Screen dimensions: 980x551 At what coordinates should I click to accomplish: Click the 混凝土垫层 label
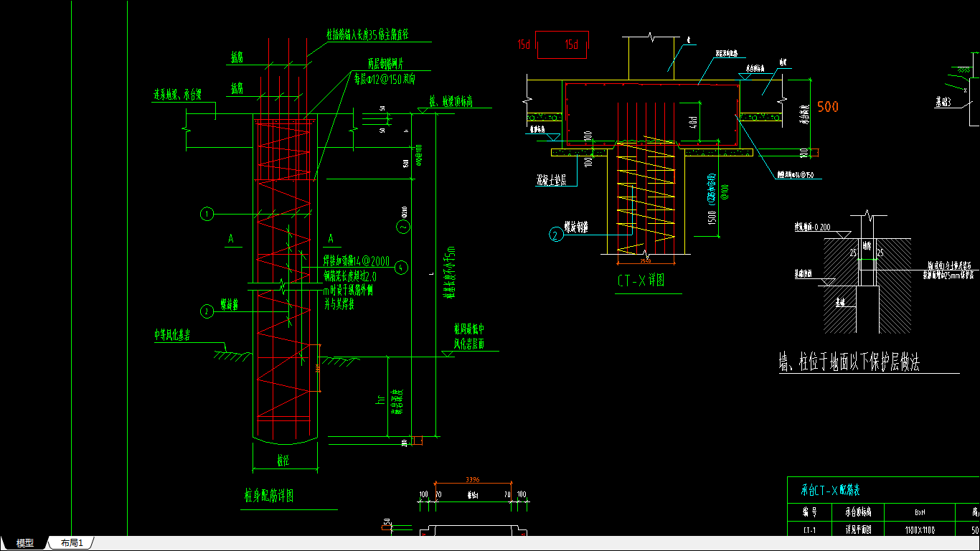[x=552, y=180]
